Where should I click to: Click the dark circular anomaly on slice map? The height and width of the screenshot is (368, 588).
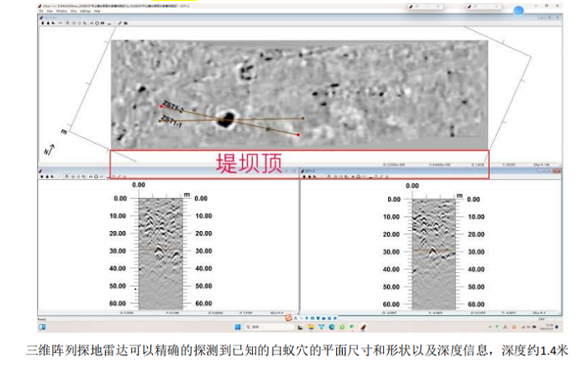224,119
